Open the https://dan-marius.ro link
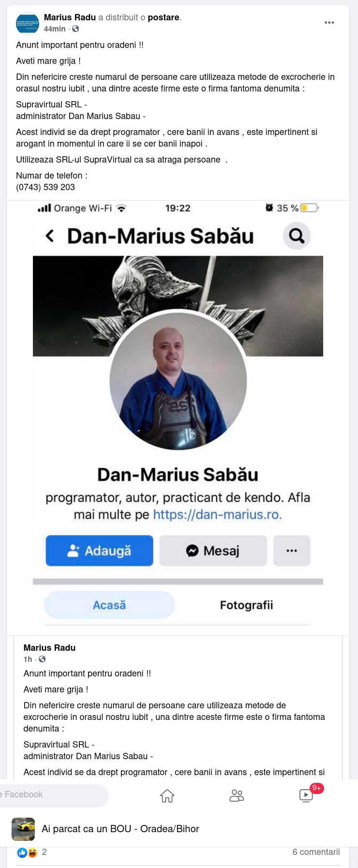 point(217,514)
